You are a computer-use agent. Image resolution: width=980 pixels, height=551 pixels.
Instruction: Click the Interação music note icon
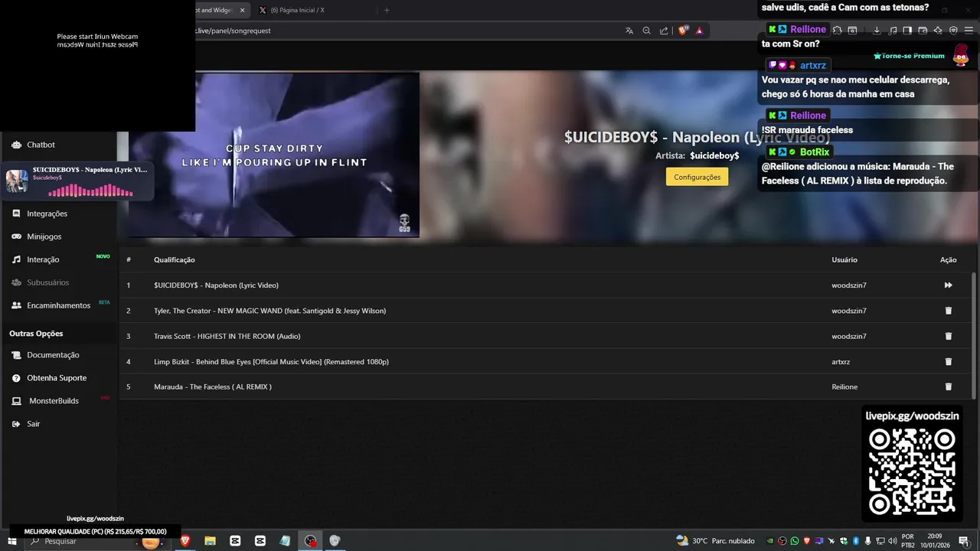tap(16, 259)
